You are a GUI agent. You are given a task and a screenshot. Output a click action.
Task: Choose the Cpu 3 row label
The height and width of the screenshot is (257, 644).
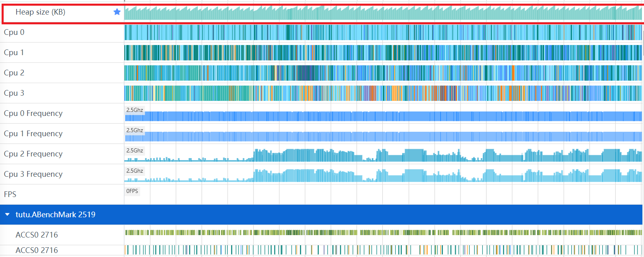[14, 93]
